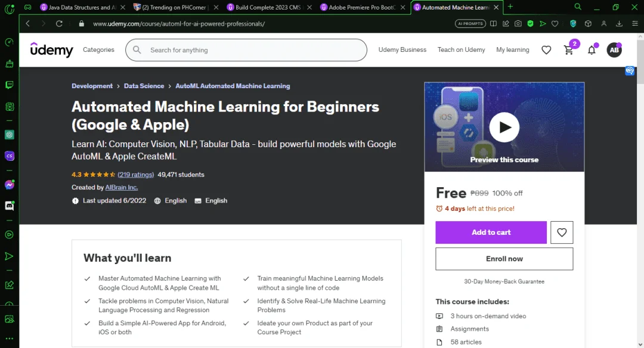The width and height of the screenshot is (644, 348).
Task: Open Messenger in the sidebar
Action: [9, 185]
